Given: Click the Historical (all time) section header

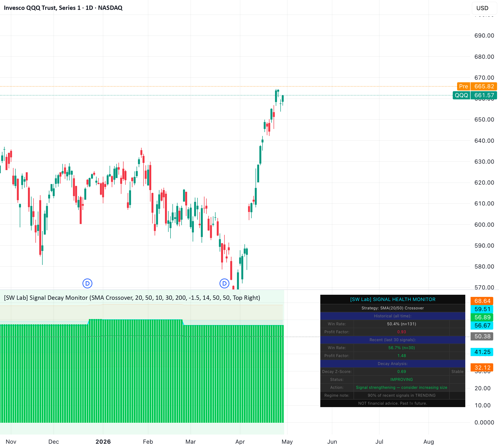Looking at the screenshot, I should coord(393,316).
